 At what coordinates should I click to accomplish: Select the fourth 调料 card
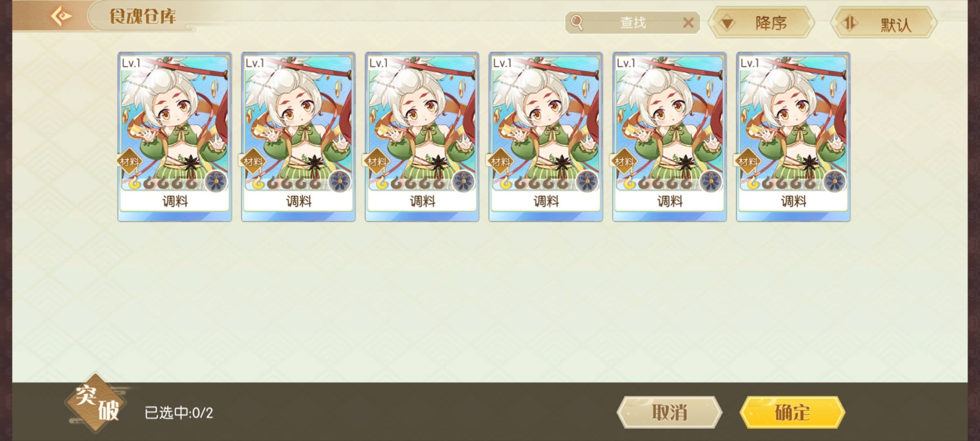[x=546, y=137]
